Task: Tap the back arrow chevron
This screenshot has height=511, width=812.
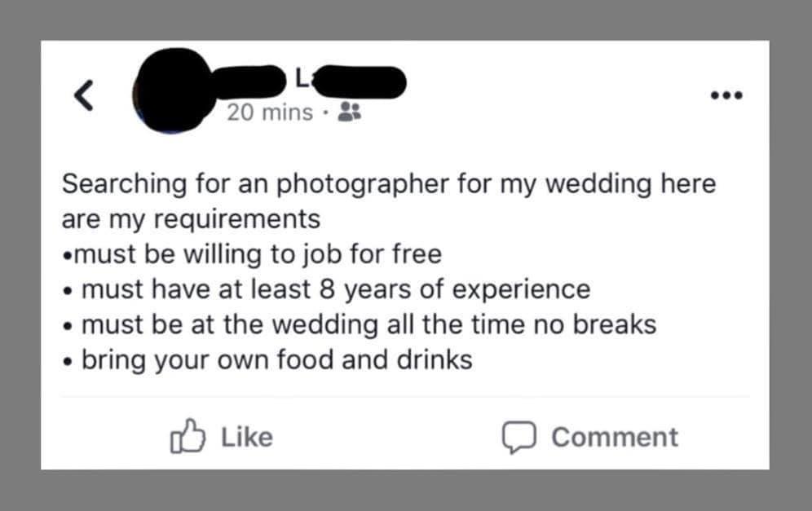Action: click(84, 96)
